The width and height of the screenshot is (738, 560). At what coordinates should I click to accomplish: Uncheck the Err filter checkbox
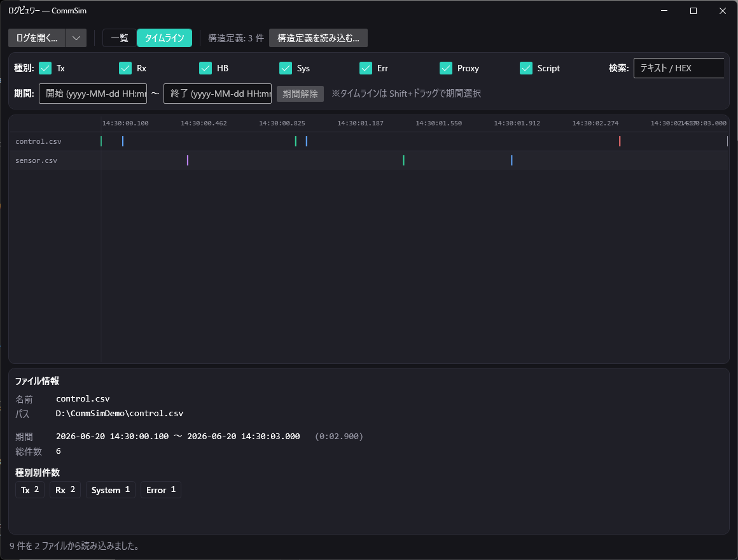[366, 68]
